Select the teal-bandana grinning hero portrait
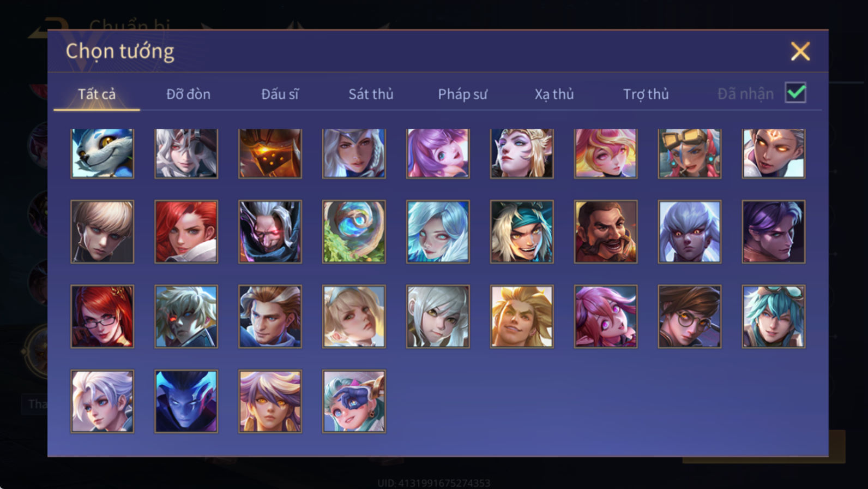868x489 pixels. coord(522,231)
